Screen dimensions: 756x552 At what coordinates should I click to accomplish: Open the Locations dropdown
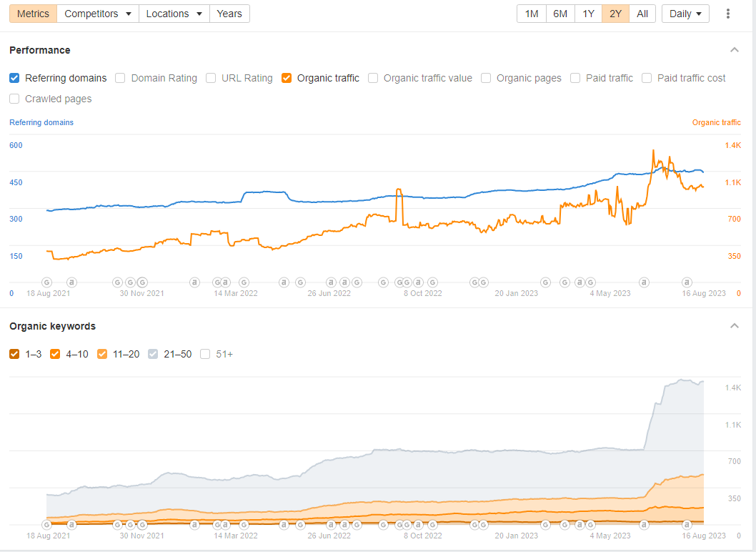point(174,14)
